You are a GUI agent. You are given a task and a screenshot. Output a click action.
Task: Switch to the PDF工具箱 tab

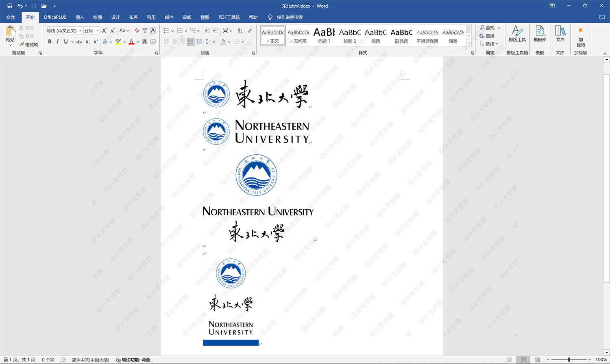coord(229,17)
